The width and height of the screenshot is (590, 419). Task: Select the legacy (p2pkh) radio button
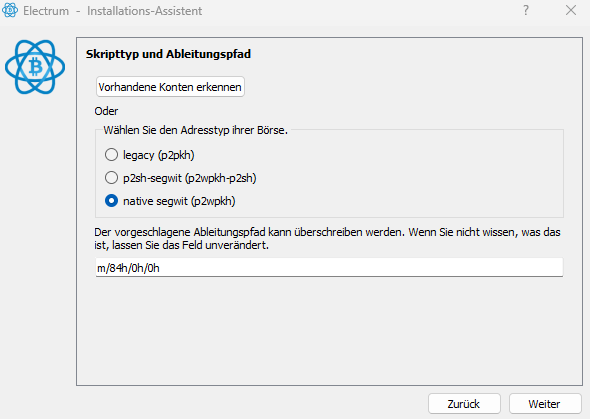[111, 155]
